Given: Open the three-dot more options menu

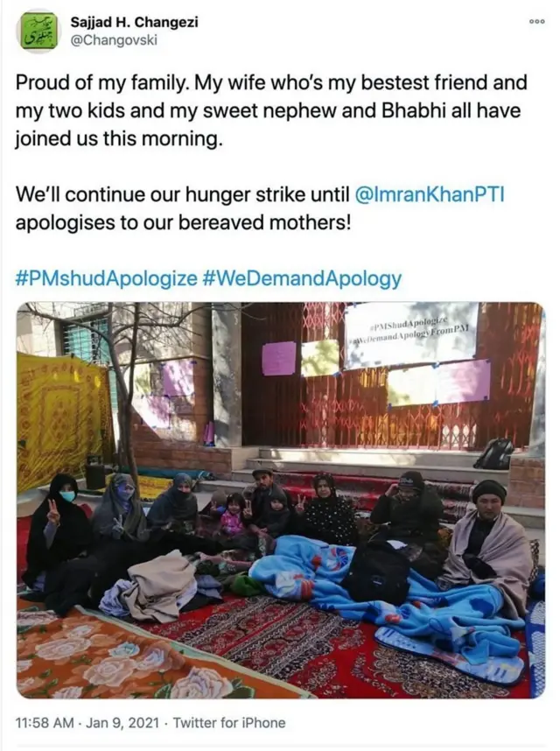Looking at the screenshot, I should pyautogui.click(x=536, y=22).
